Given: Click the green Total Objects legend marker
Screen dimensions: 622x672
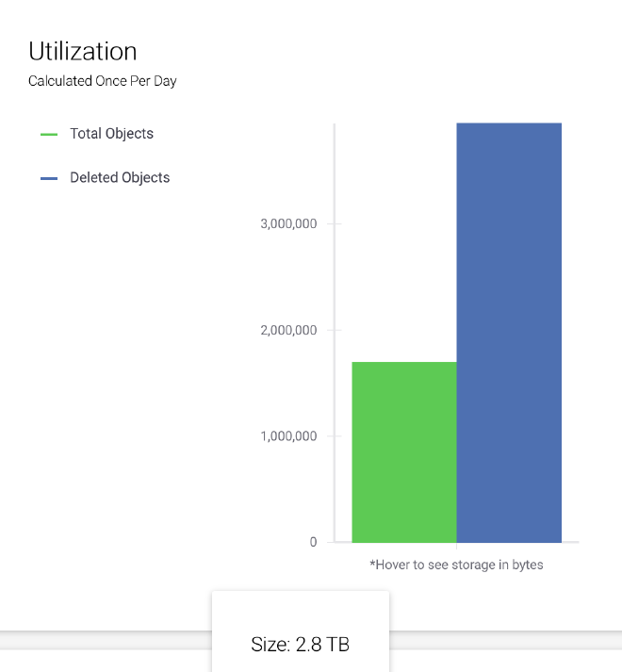Looking at the screenshot, I should tap(49, 134).
